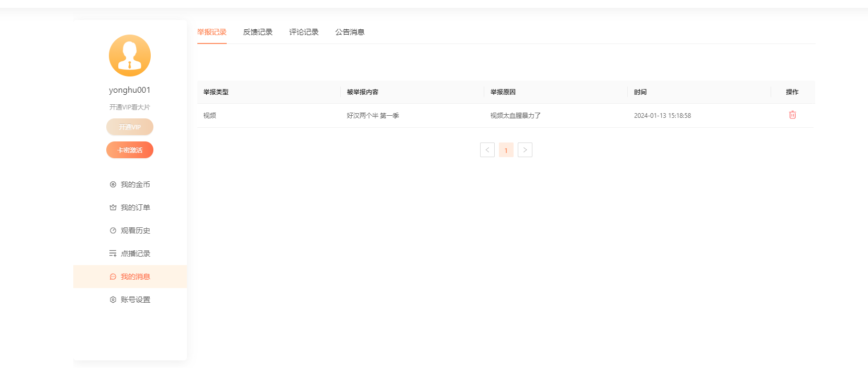Switch to the 评论记录 tab
Screen dimensions: 868x385
coord(304,32)
